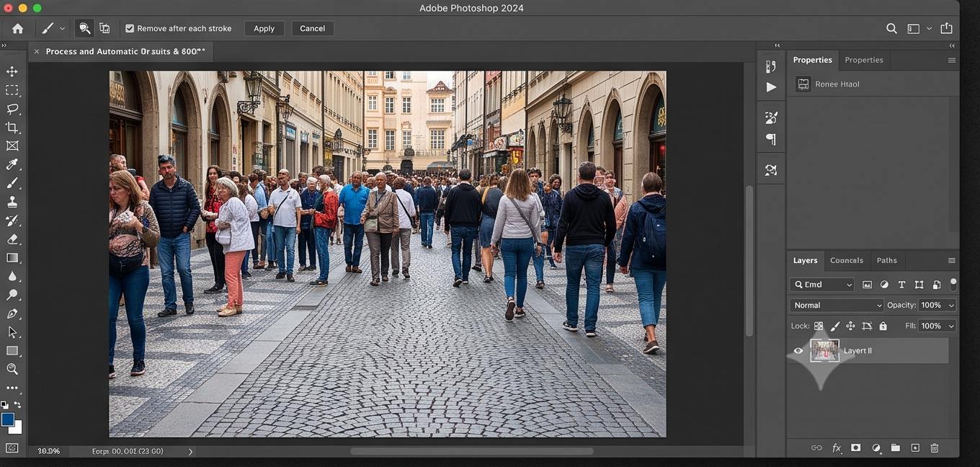The image size is (980, 467).
Task: Click the Share icon at top right
Action: tap(946, 28)
